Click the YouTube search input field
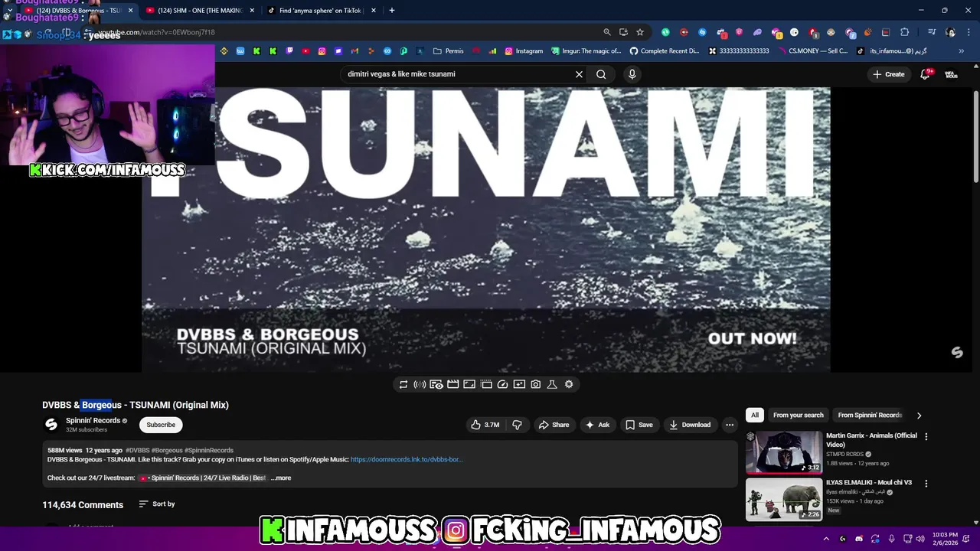Screen dimensions: 980x551 click(458, 74)
